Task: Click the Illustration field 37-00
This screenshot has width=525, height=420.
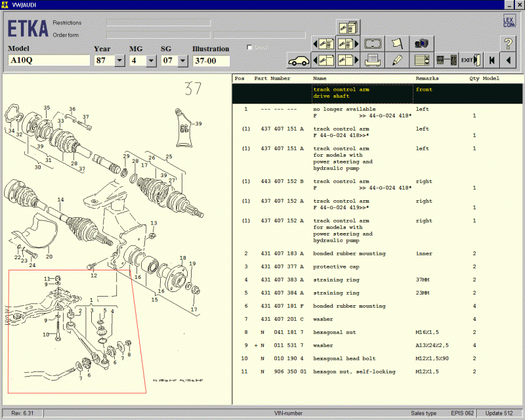Action: (x=211, y=60)
